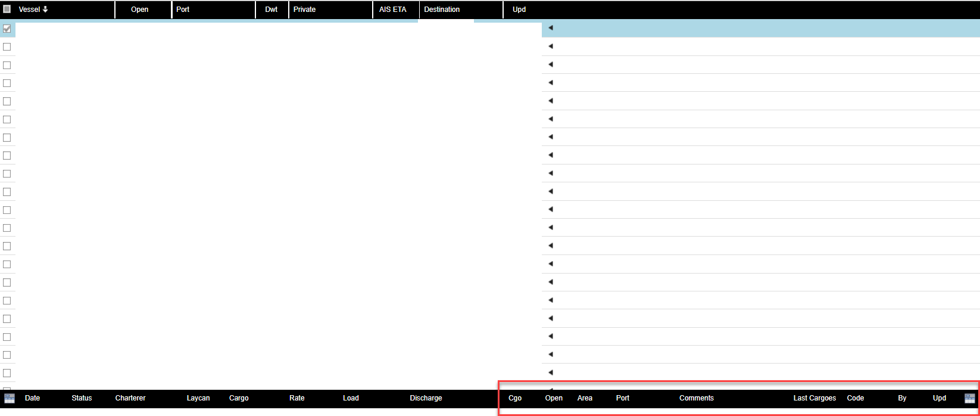This screenshot has width=980, height=416.
Task: Expand the triangle arrow in the second row
Action: click(551, 46)
